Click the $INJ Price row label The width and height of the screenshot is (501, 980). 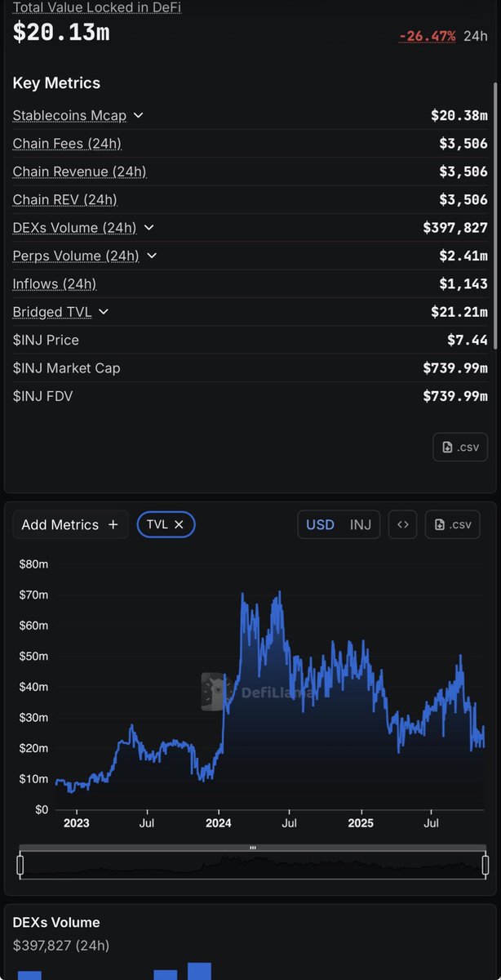tap(46, 340)
